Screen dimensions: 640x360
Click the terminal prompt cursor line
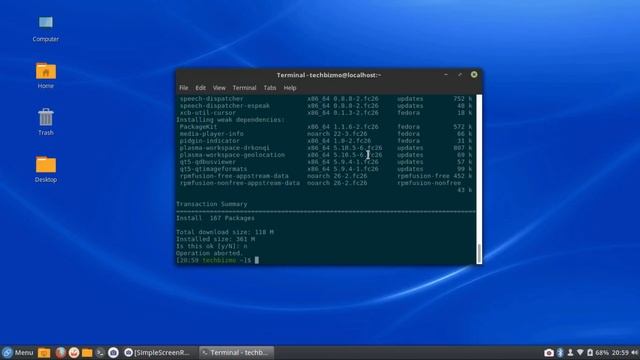pos(218,260)
